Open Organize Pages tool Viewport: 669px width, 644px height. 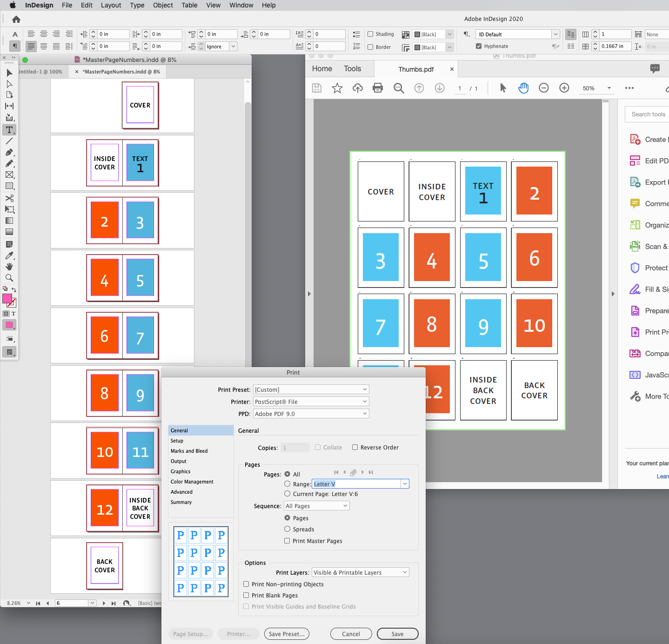tap(650, 225)
